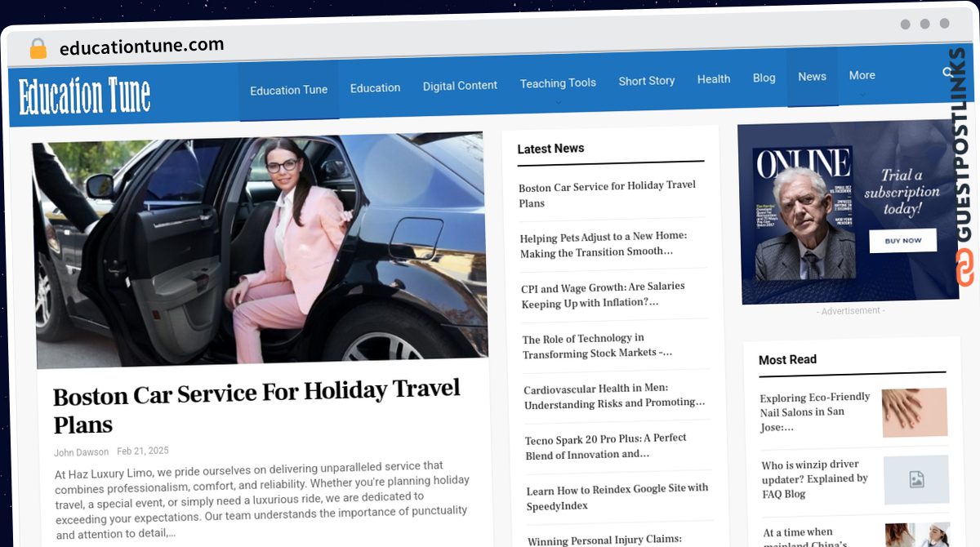Click the Latest News heading
The image size is (980, 547).
pos(550,149)
